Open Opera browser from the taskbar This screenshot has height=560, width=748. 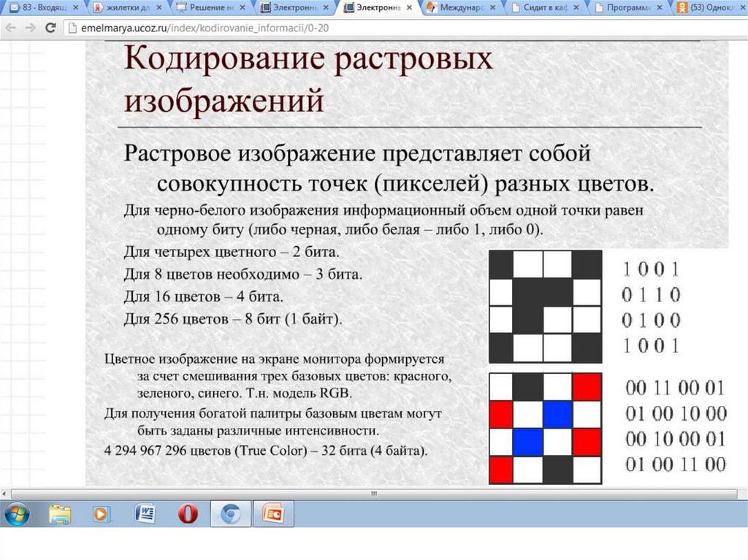click(x=188, y=514)
